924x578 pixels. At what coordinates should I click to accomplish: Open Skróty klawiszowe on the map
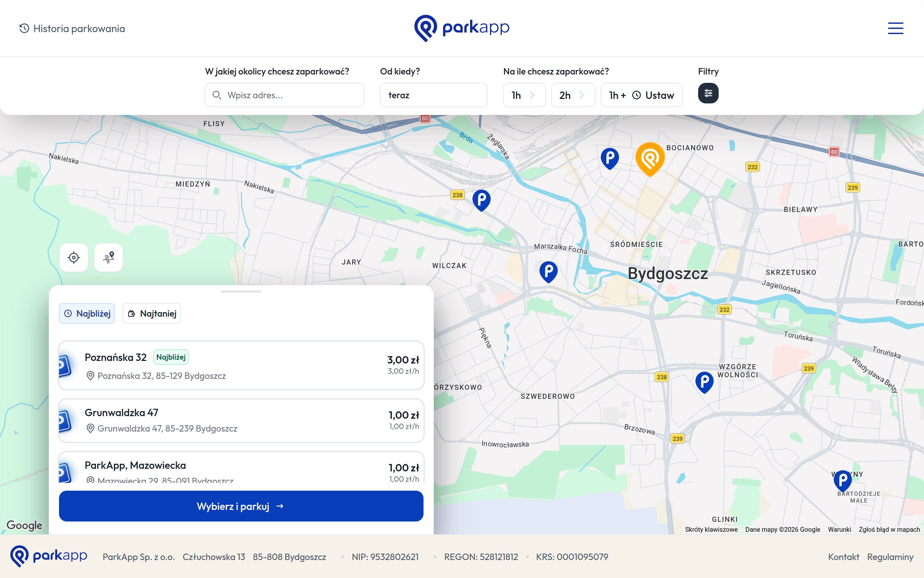pyautogui.click(x=711, y=530)
